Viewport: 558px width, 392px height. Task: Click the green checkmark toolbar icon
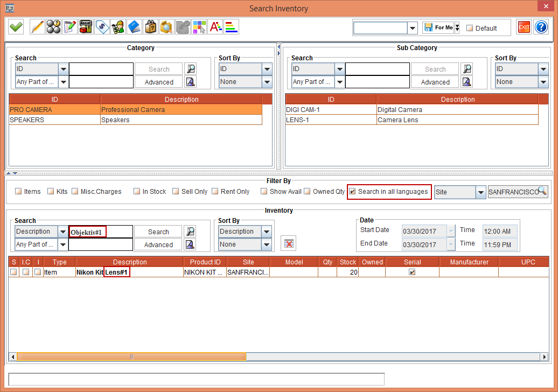[16, 27]
